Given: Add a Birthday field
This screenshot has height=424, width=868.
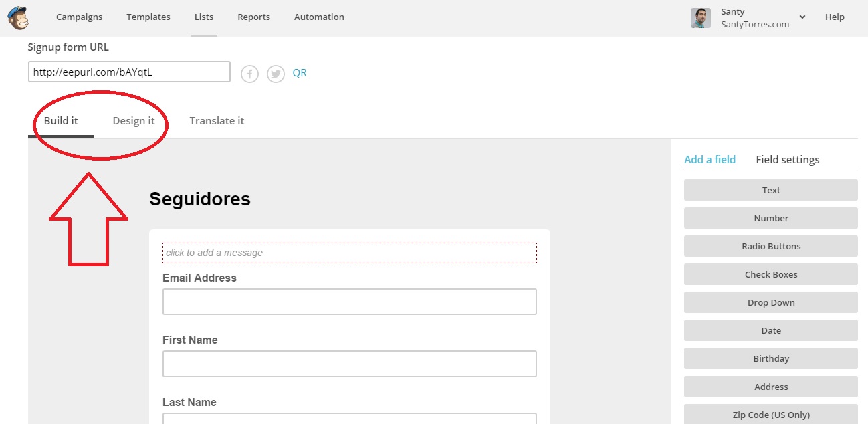Looking at the screenshot, I should (x=770, y=358).
